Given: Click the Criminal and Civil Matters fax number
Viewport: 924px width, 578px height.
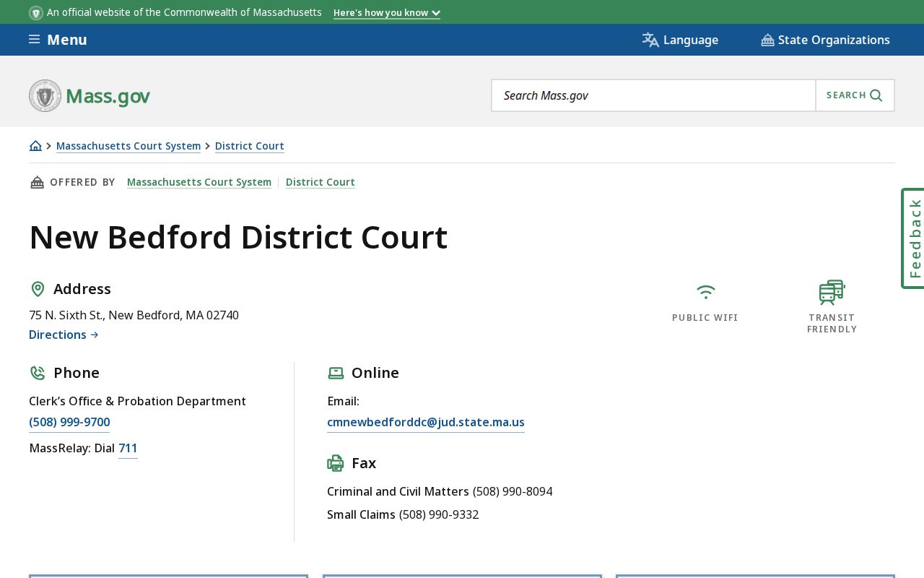Looking at the screenshot, I should (x=513, y=491).
